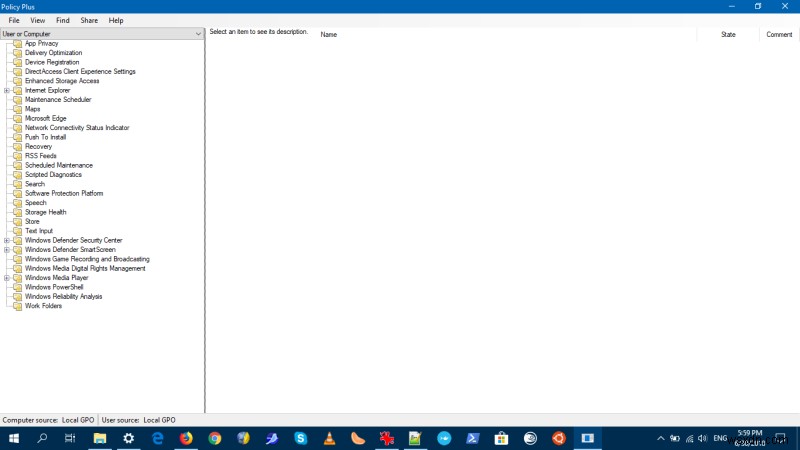This screenshot has height=450, width=800.
Task: Select Windows Reliability Analysis category
Action: coord(63,296)
